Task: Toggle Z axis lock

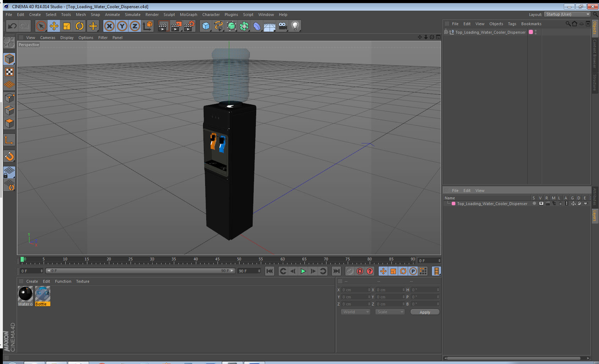Action: (135, 26)
